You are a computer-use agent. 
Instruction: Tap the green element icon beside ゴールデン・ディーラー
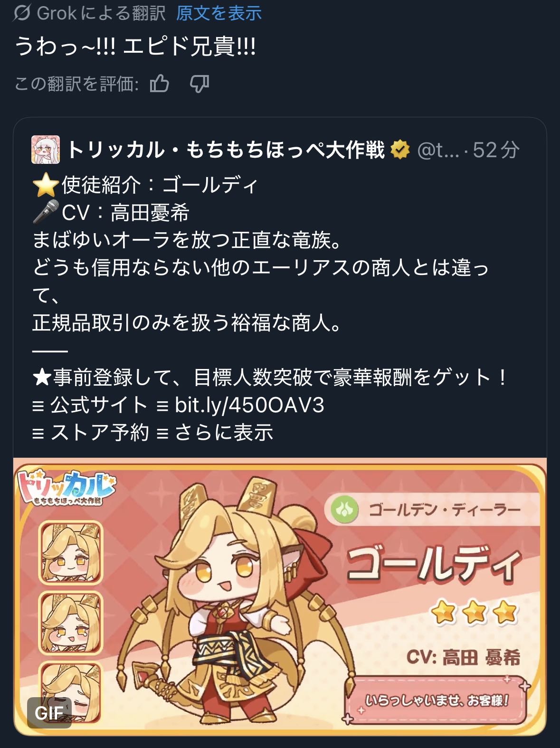[x=344, y=510]
